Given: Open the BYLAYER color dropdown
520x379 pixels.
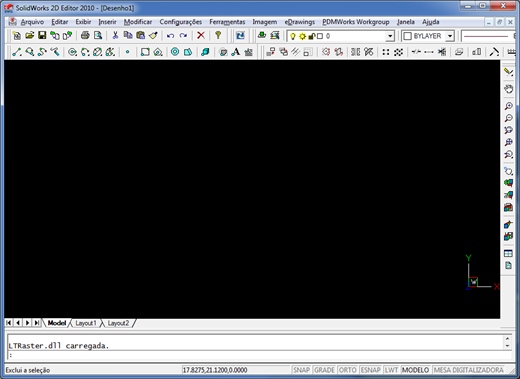Looking at the screenshot, I should (x=450, y=36).
